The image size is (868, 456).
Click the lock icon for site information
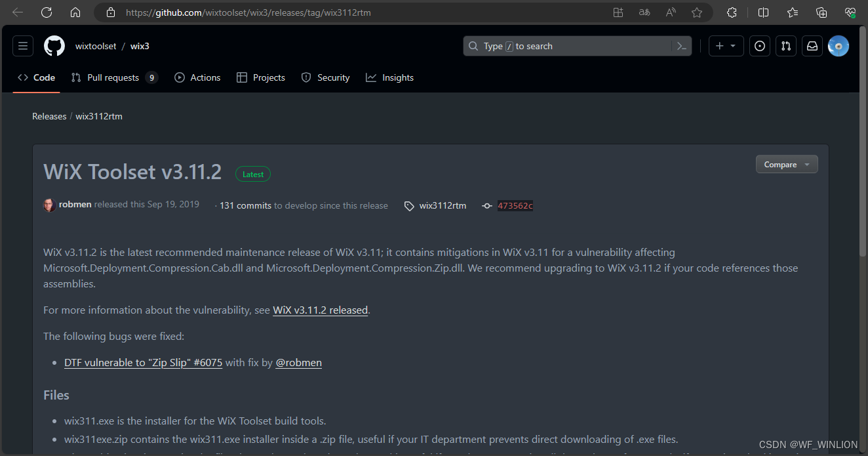click(111, 12)
